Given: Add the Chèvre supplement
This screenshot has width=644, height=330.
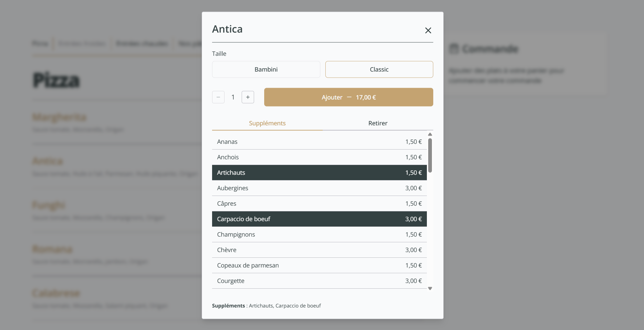Looking at the screenshot, I should tap(319, 250).
